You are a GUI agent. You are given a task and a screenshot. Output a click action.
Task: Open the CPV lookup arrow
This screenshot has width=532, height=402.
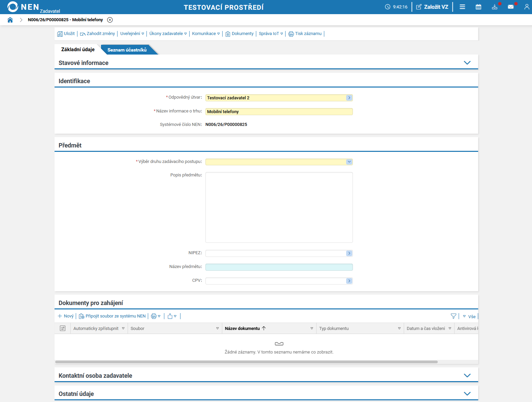click(349, 281)
